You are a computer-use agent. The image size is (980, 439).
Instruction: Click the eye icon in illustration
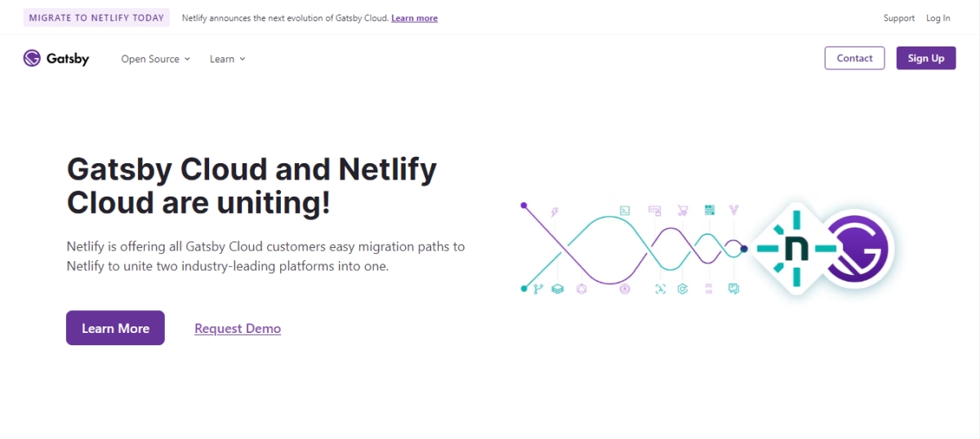625,289
